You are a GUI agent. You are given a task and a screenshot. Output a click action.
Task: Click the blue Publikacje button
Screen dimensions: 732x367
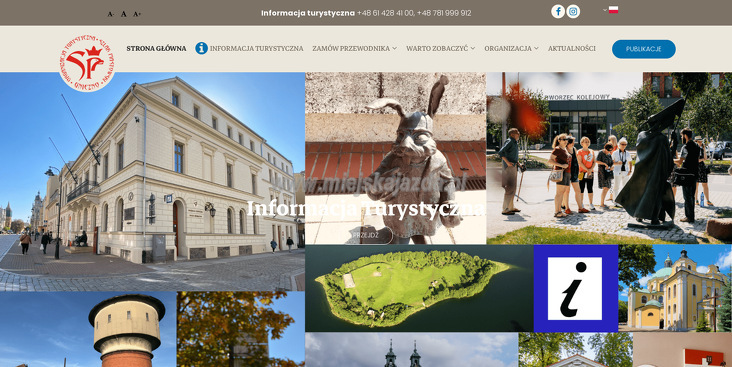[644, 49]
